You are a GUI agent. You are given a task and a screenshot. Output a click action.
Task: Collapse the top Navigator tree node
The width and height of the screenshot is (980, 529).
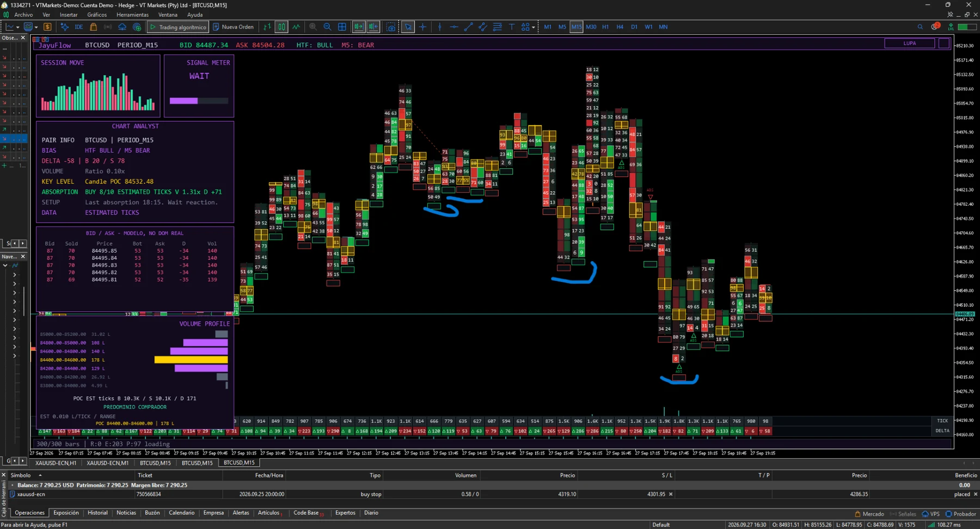pos(5,266)
